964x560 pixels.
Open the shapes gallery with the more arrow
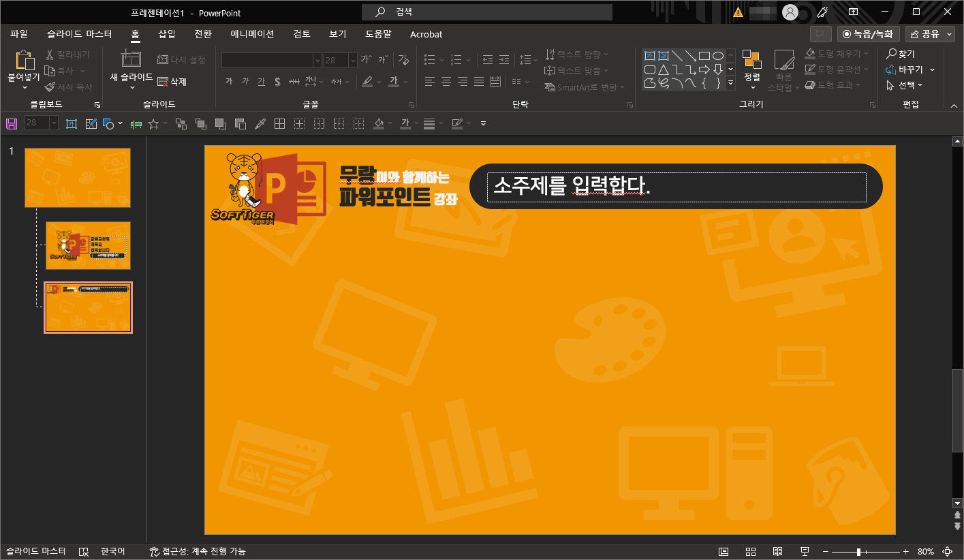[730, 82]
